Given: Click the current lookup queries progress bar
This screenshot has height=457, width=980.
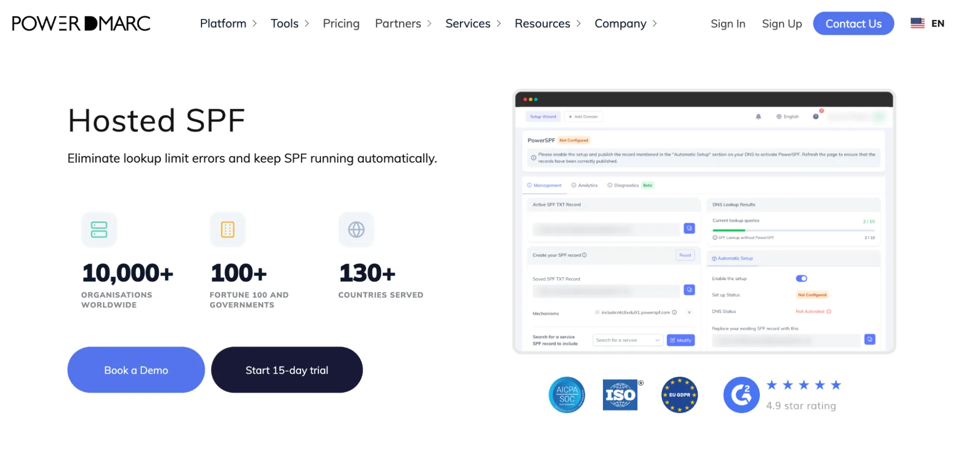Looking at the screenshot, I should 794,230.
